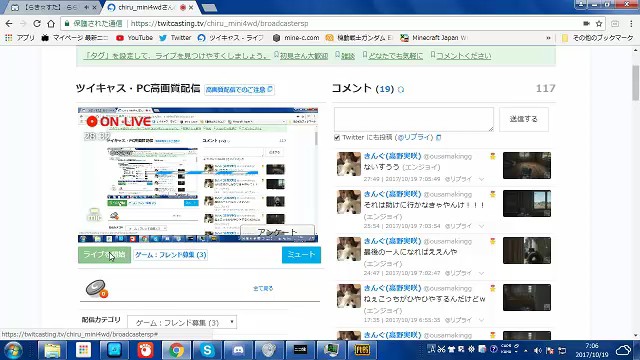640x360 pixels.
Task: Click the camera icon in address bar
Action: point(586,24)
